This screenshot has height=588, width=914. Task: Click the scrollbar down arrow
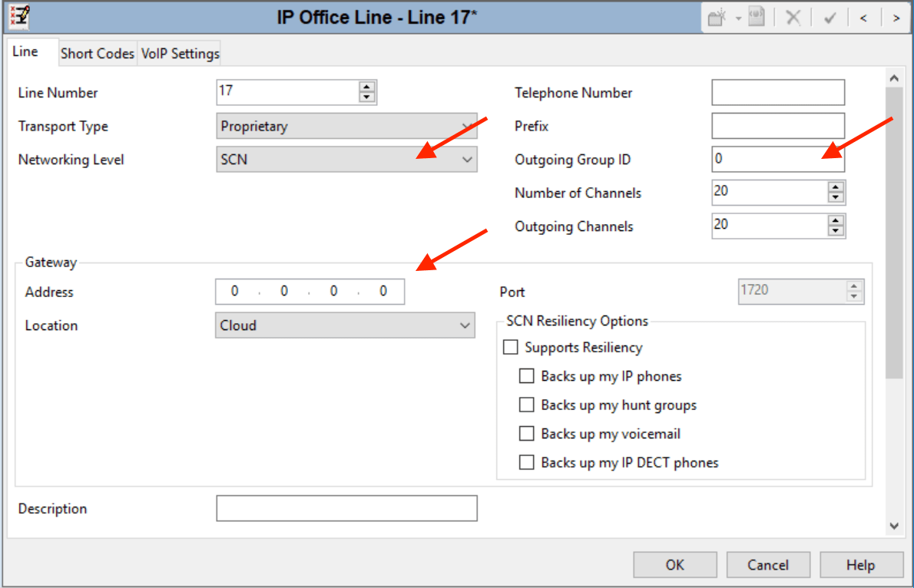pos(894,526)
